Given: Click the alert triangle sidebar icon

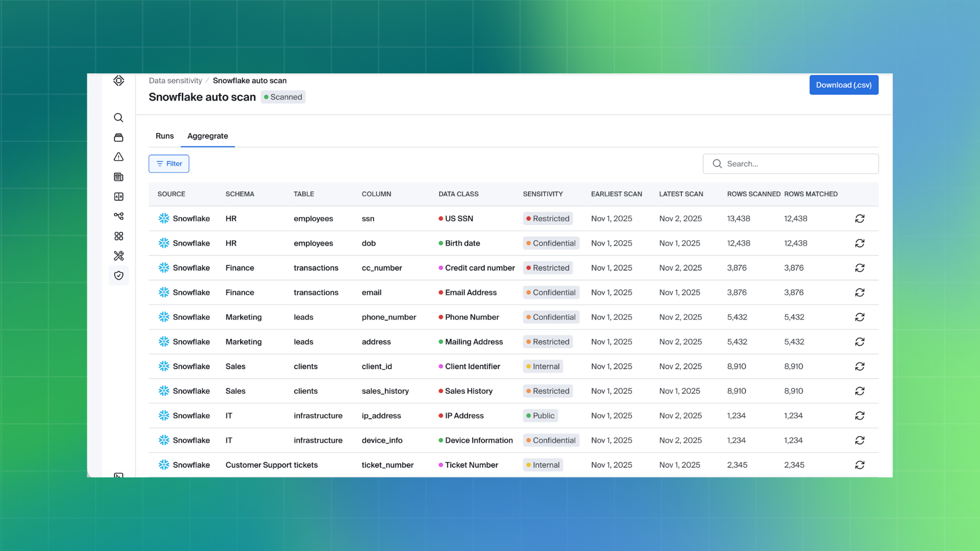Looking at the screenshot, I should click(x=118, y=157).
